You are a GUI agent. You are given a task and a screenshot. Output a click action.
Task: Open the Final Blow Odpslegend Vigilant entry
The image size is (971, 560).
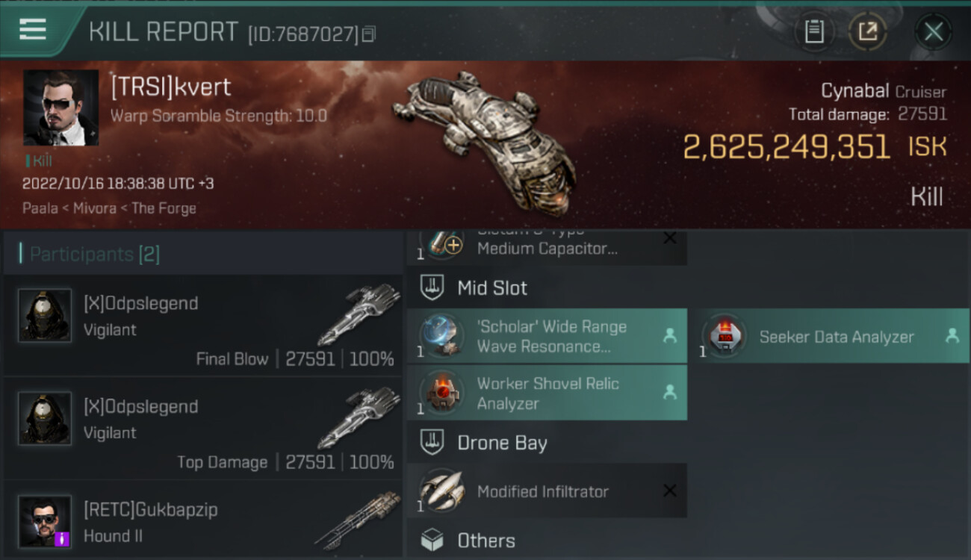tap(203, 326)
